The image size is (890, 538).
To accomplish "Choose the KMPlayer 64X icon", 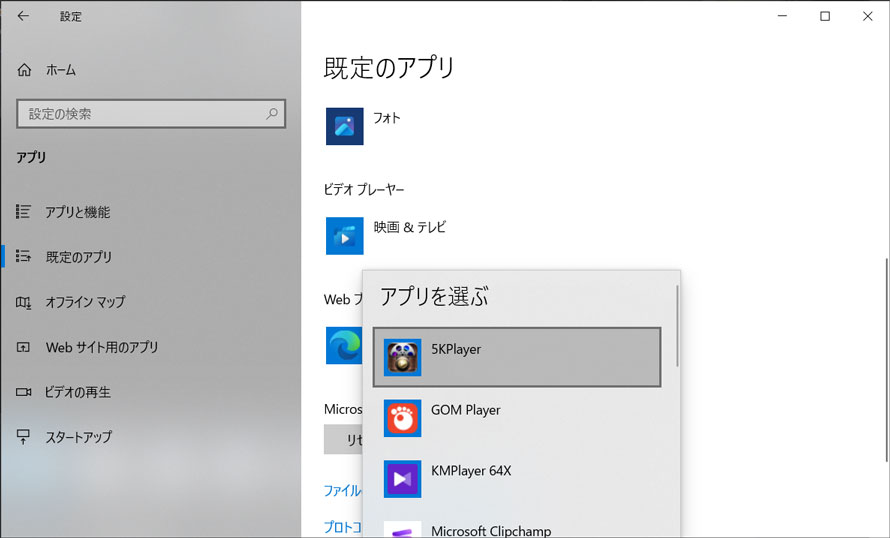I will 402,479.
